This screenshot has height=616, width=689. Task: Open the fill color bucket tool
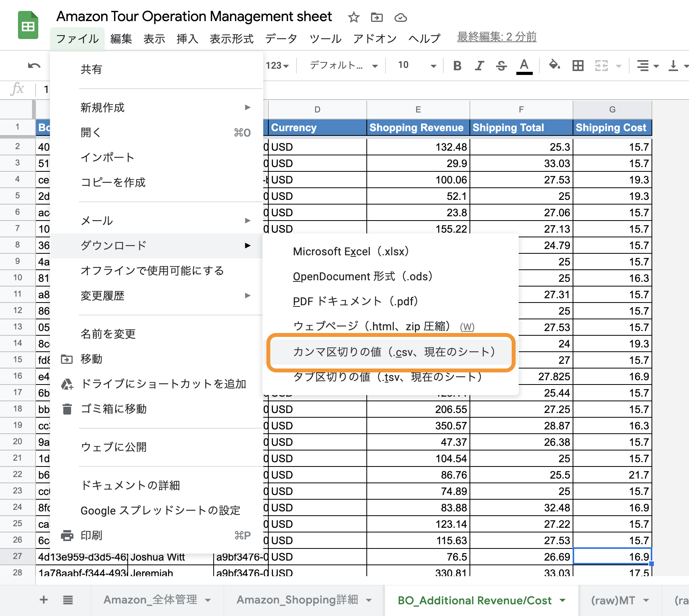(554, 65)
